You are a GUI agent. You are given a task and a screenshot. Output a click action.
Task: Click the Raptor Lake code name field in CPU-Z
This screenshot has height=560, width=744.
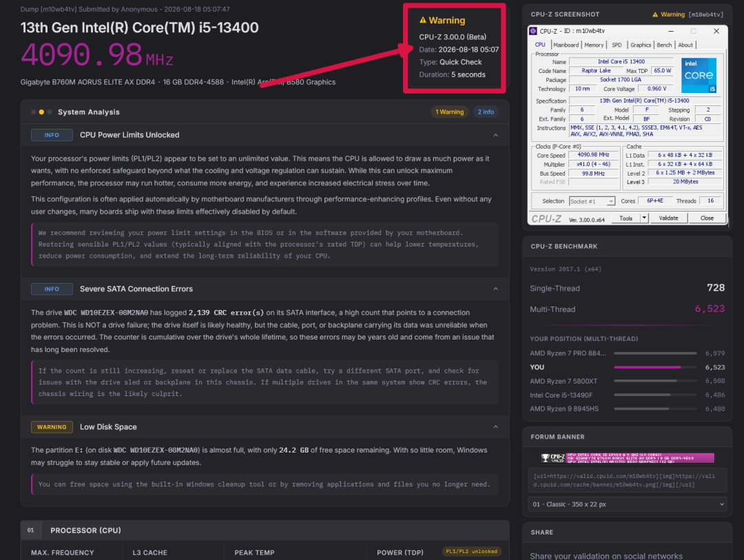pyautogui.click(x=596, y=71)
